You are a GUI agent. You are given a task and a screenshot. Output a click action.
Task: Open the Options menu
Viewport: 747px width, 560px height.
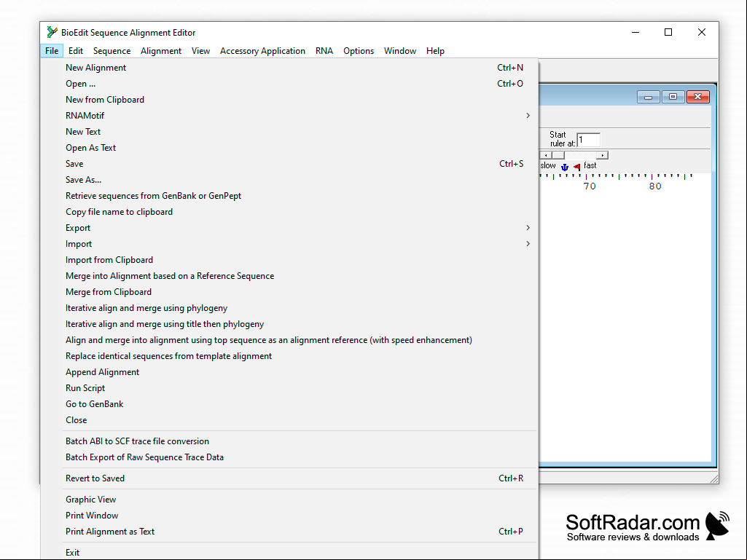(x=359, y=51)
